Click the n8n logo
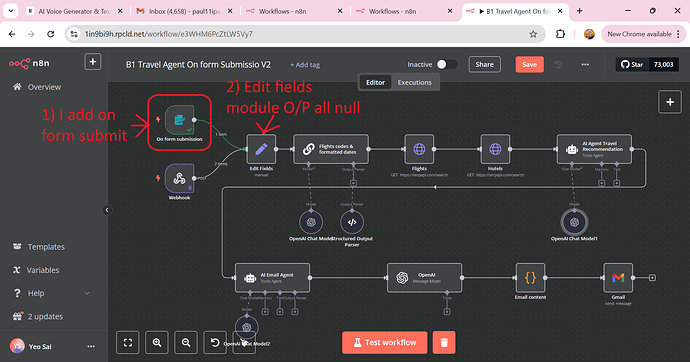The width and height of the screenshot is (690, 362). (x=29, y=63)
